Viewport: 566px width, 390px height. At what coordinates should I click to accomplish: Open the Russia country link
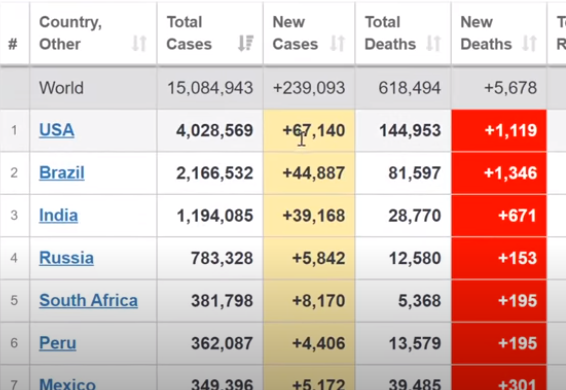pyautogui.click(x=66, y=258)
